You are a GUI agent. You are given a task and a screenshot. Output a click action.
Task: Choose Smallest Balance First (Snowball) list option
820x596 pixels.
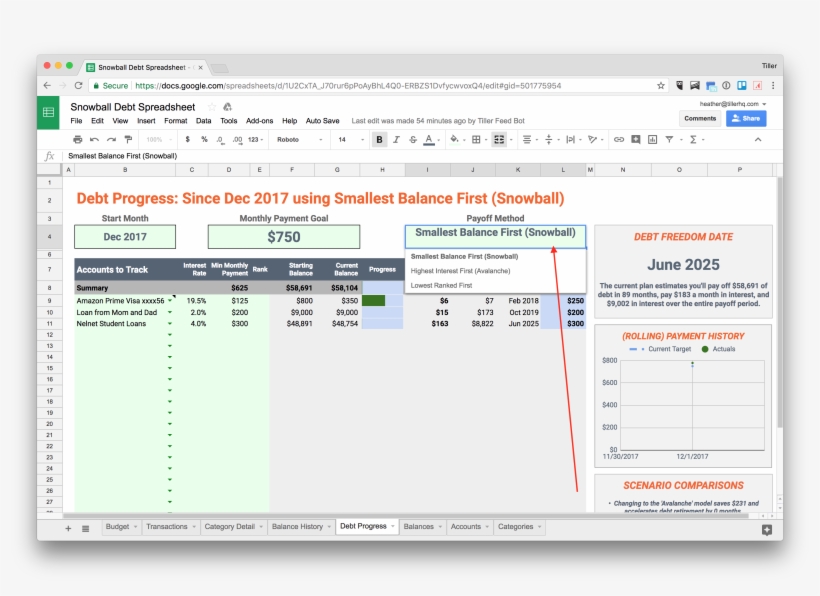coord(495,256)
